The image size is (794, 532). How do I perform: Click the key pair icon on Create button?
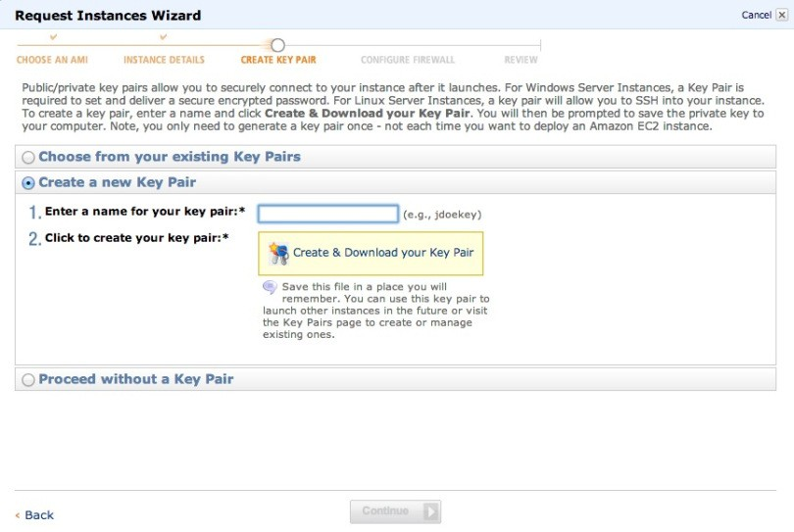coord(278,253)
